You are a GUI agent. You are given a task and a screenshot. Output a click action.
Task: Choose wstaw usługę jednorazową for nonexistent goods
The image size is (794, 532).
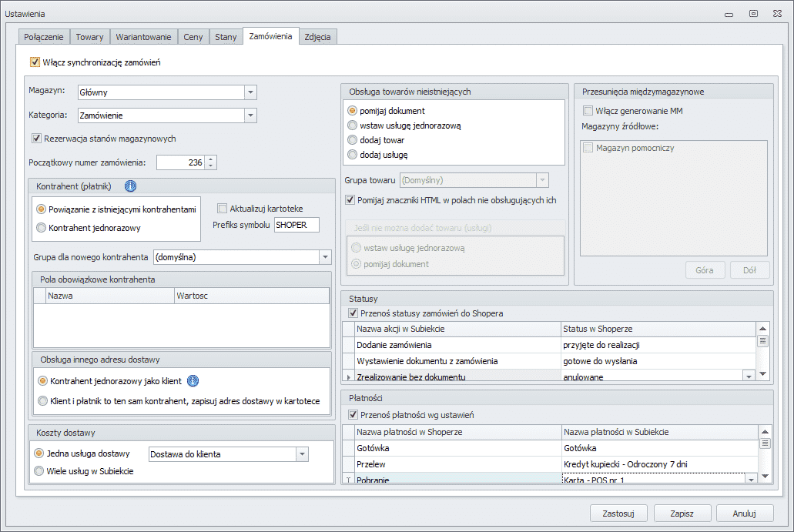pyautogui.click(x=353, y=125)
